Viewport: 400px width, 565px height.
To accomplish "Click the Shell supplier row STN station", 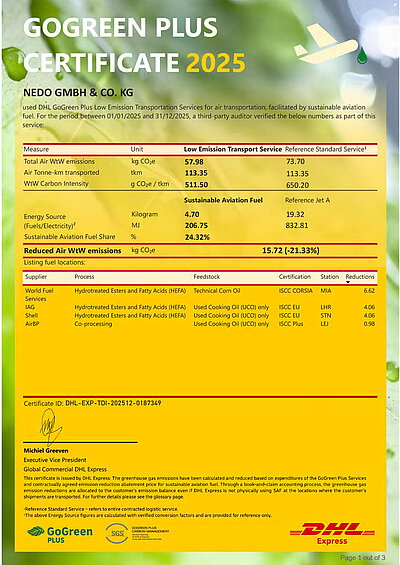I will pyautogui.click(x=325, y=316).
